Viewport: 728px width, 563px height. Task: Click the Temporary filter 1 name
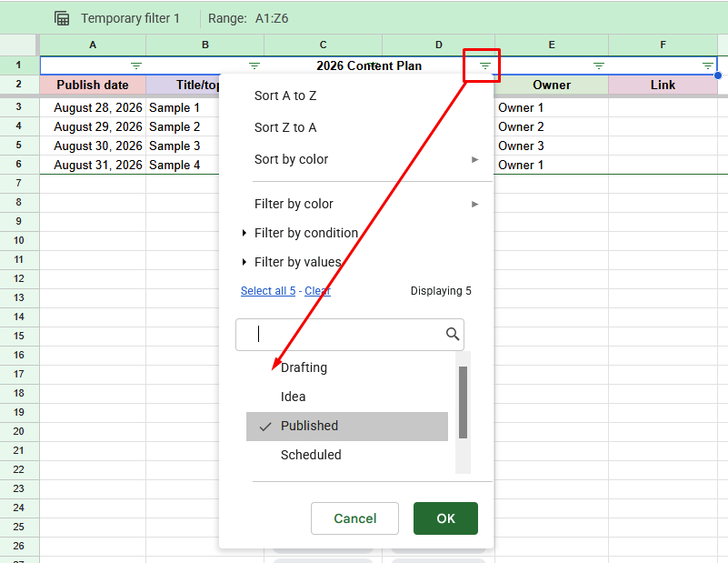(x=130, y=18)
